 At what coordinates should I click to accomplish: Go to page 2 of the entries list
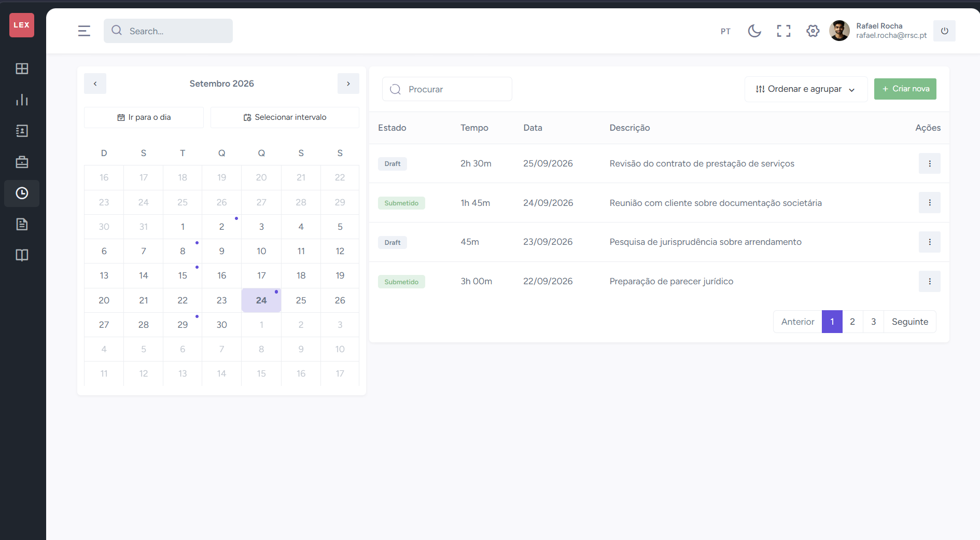click(852, 322)
